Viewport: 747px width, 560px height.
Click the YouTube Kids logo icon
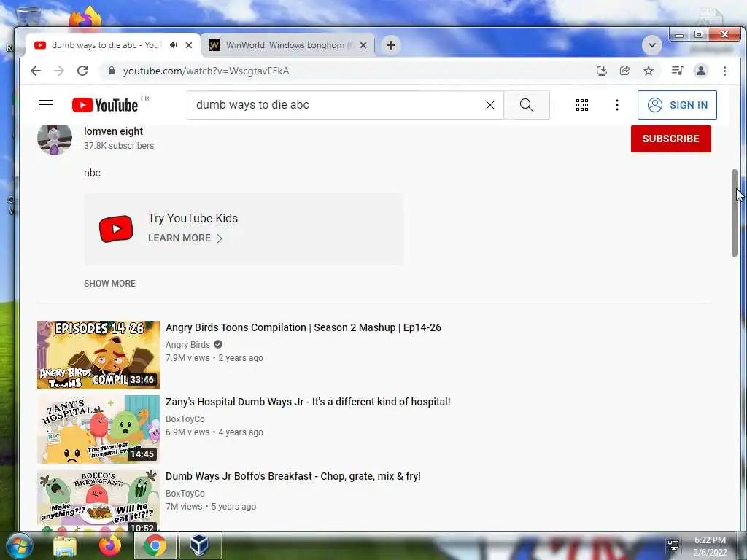(116, 229)
